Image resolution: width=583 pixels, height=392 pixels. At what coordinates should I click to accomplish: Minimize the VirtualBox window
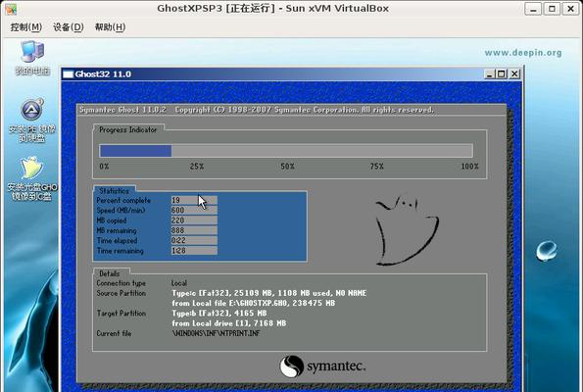[x=533, y=9]
